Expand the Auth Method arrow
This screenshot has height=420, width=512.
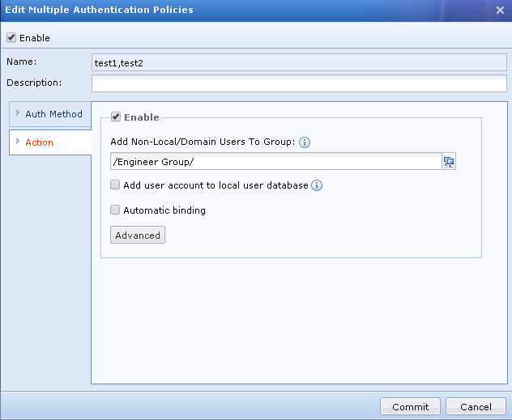(x=18, y=112)
